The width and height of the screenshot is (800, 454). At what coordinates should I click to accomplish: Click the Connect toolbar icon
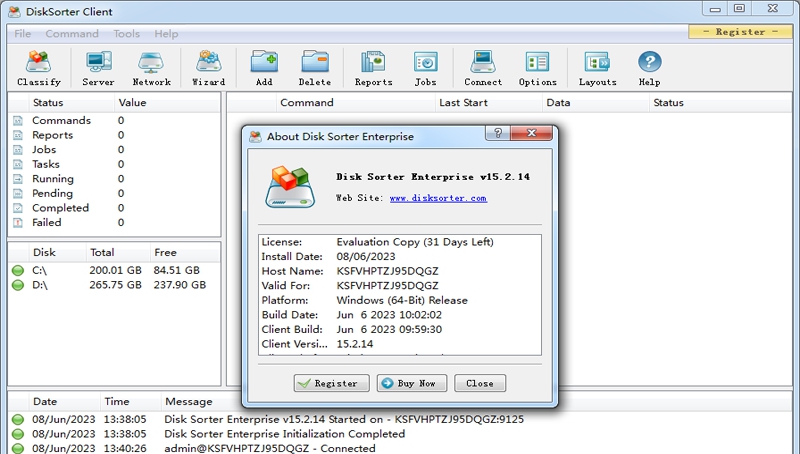click(483, 68)
